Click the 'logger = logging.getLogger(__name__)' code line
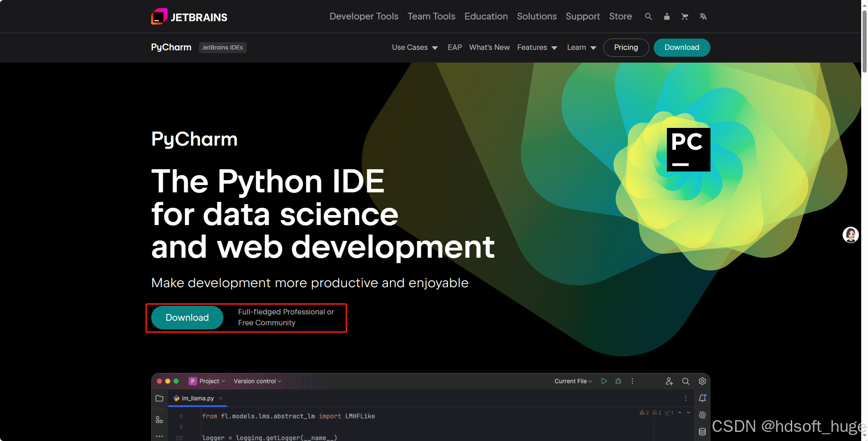 (x=269, y=437)
